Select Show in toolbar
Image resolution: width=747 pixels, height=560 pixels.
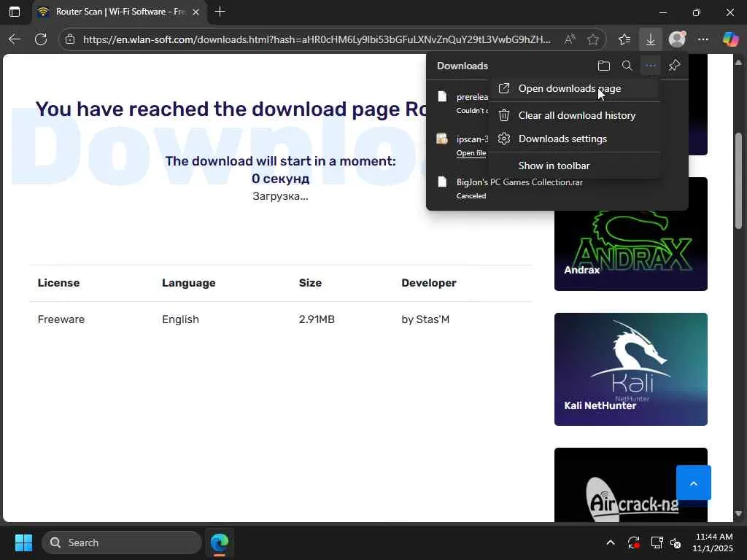(574, 166)
